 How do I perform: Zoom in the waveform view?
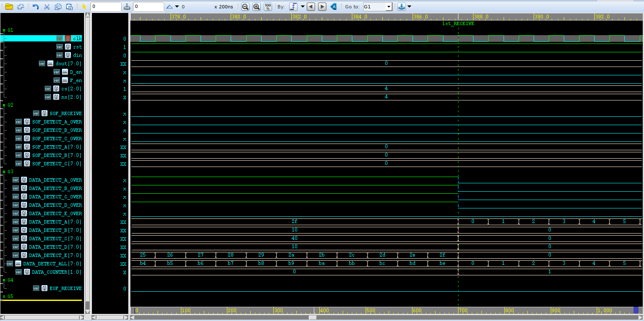tap(257, 7)
